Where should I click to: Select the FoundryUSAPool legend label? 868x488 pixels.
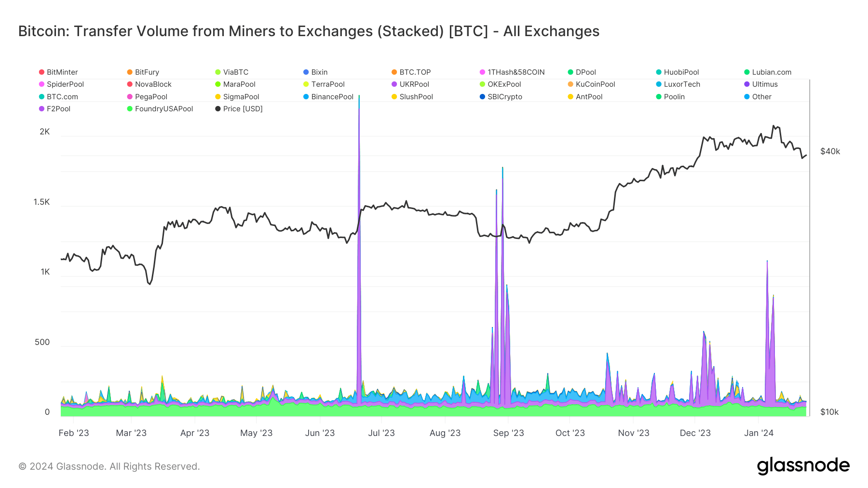(164, 109)
